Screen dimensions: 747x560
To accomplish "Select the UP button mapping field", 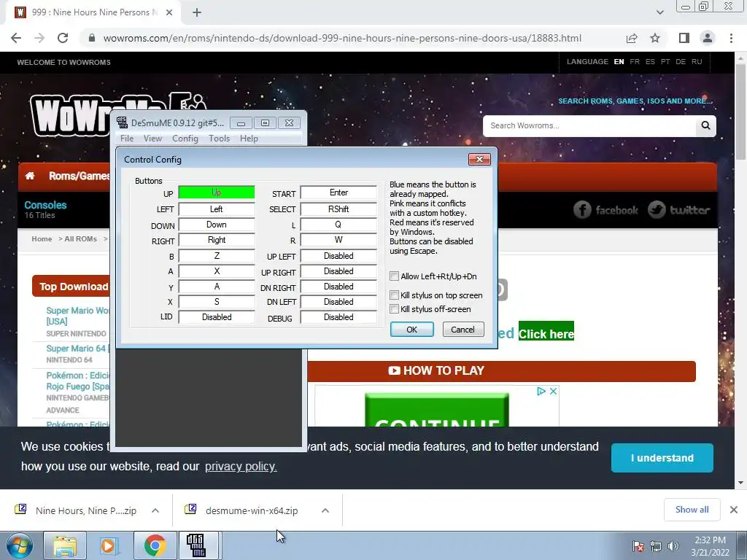I will click(x=216, y=192).
